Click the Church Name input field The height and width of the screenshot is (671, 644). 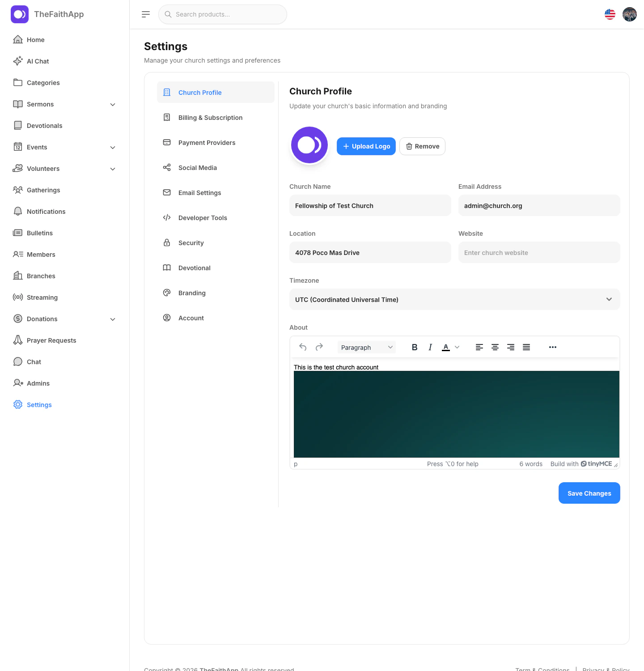pyautogui.click(x=370, y=205)
